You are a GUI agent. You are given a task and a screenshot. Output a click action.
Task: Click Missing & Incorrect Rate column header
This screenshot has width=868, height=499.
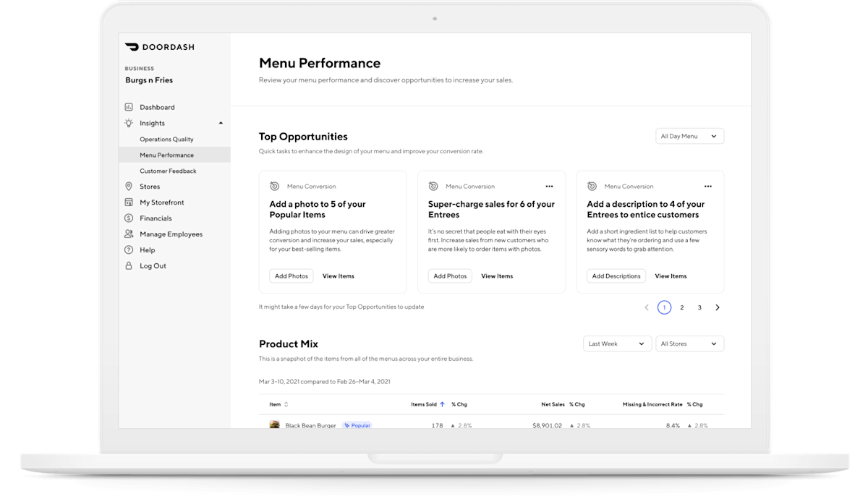coord(652,404)
